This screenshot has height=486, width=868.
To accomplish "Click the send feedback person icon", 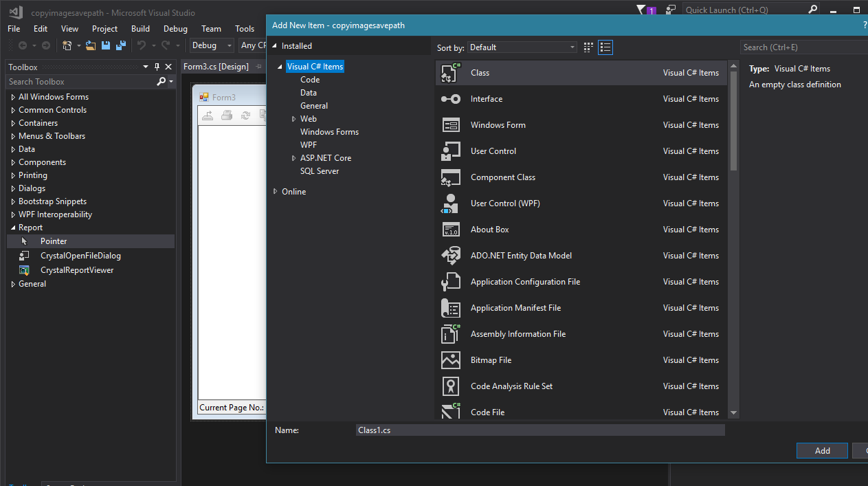I will pos(671,10).
